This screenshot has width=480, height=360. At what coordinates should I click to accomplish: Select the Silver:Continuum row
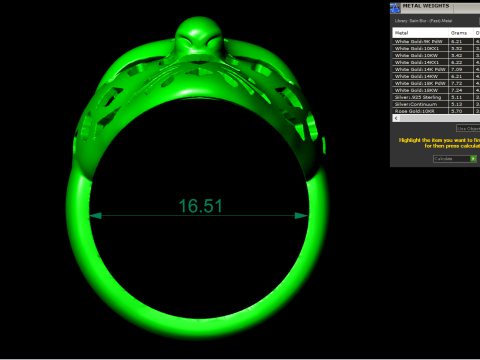click(x=436, y=104)
